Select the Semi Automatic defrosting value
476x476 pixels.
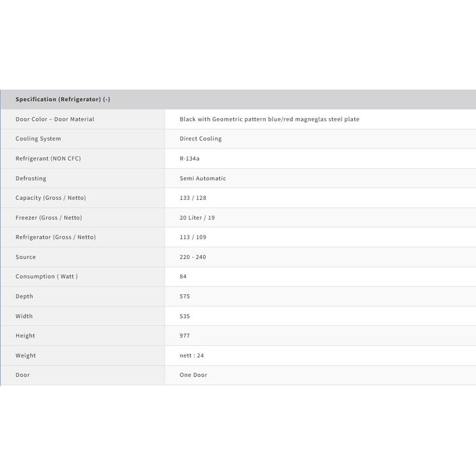(x=203, y=178)
